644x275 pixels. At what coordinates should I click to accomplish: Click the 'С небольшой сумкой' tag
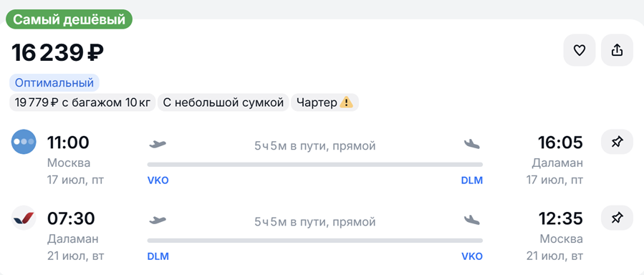pyautogui.click(x=224, y=102)
